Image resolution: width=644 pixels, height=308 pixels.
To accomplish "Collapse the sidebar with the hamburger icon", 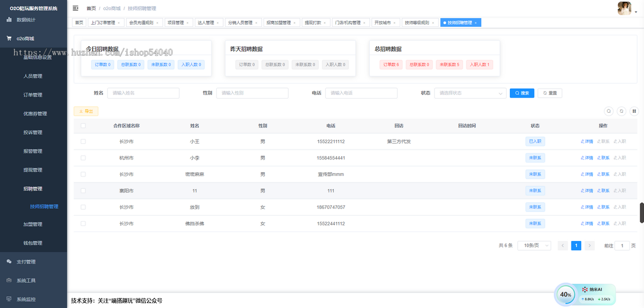I will [76, 8].
